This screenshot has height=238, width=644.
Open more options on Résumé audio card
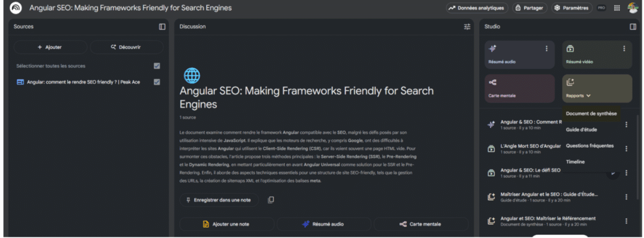tap(546, 49)
